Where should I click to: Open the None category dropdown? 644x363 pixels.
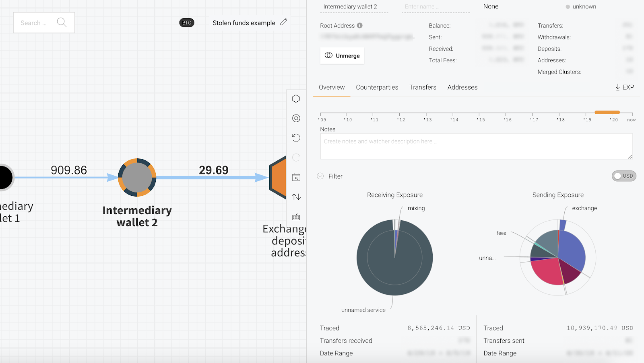[491, 6]
